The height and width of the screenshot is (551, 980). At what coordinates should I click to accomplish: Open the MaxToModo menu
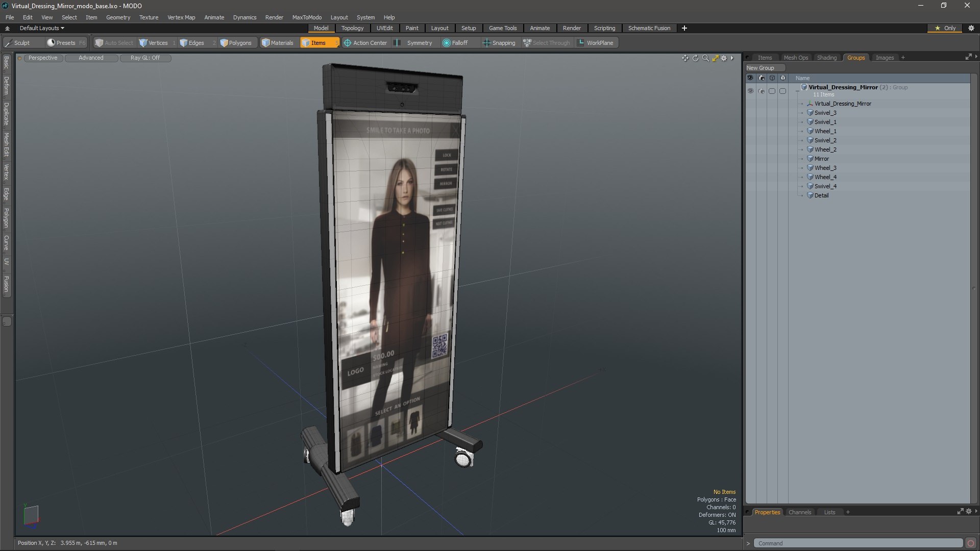click(307, 17)
